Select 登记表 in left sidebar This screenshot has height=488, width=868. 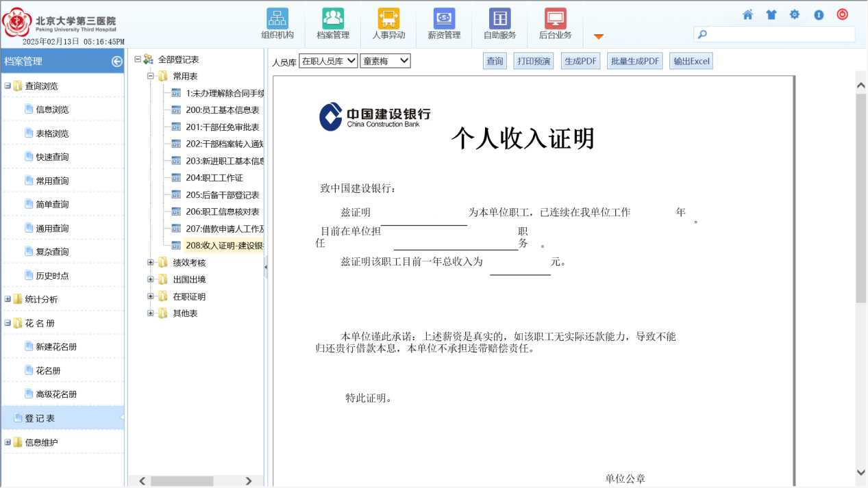[40, 418]
